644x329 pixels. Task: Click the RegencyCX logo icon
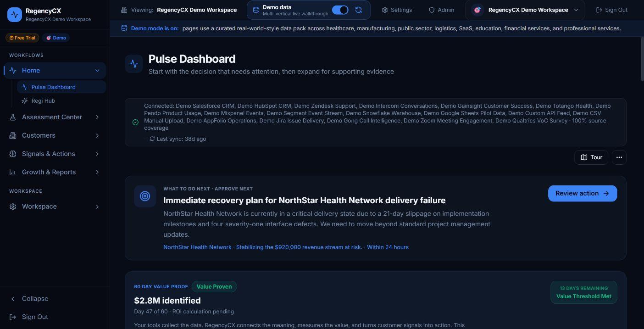(x=15, y=15)
